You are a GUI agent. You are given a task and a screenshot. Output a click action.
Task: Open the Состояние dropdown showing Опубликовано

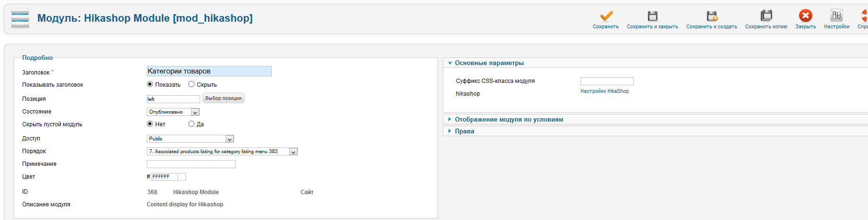tap(173, 112)
